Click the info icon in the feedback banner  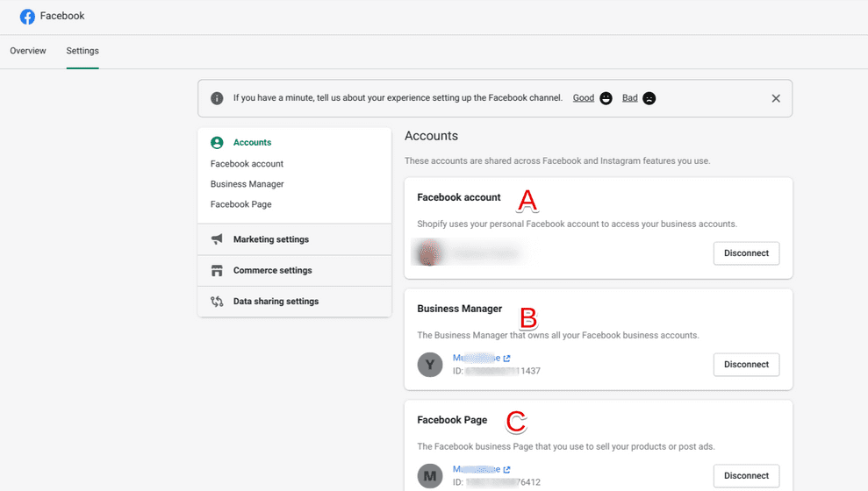217,98
